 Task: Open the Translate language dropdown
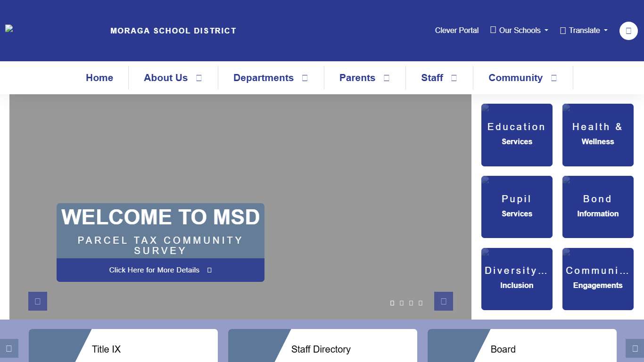pos(584,30)
